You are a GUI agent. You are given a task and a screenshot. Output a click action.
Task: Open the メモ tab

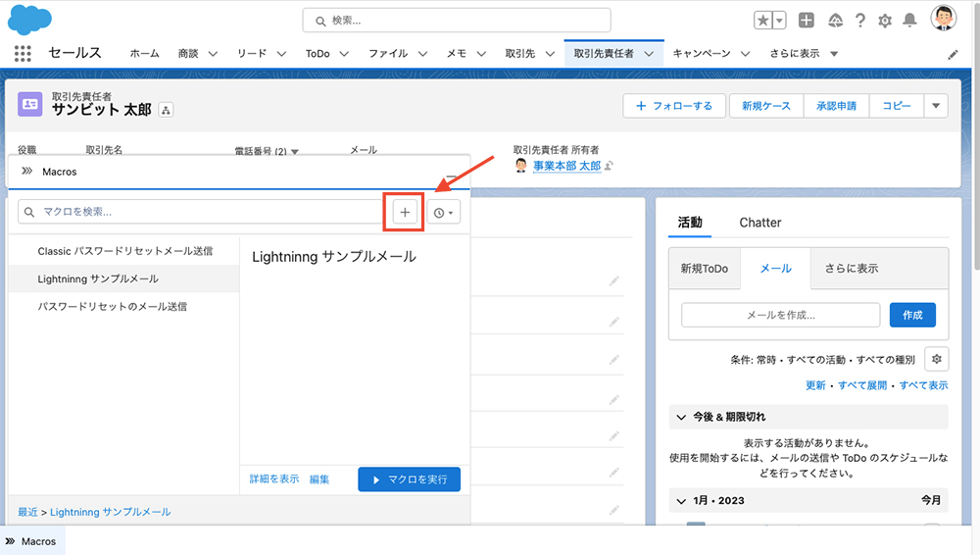click(457, 54)
